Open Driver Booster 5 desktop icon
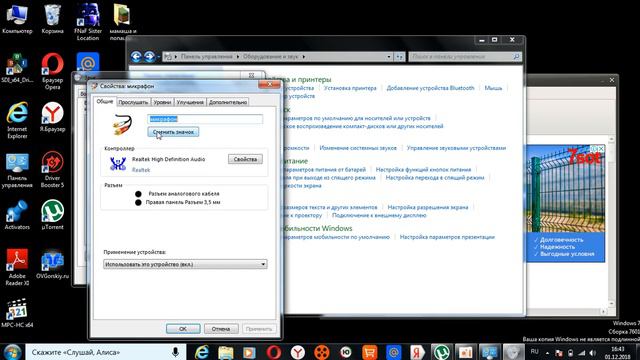Viewport: 640px width, 360px height. (x=52, y=169)
